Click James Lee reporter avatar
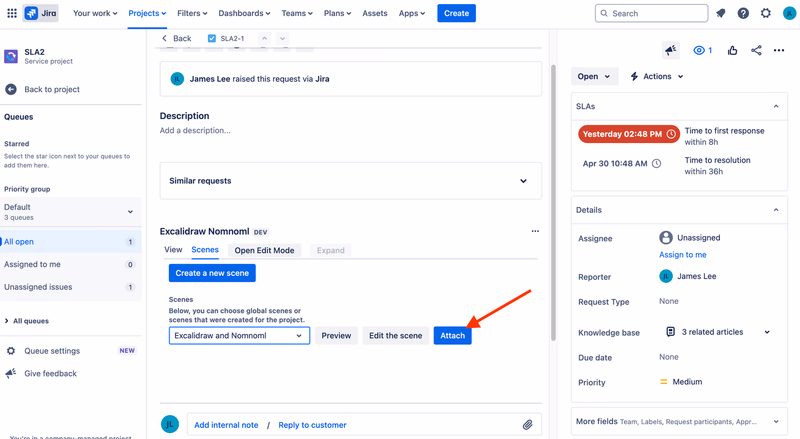 click(666, 276)
